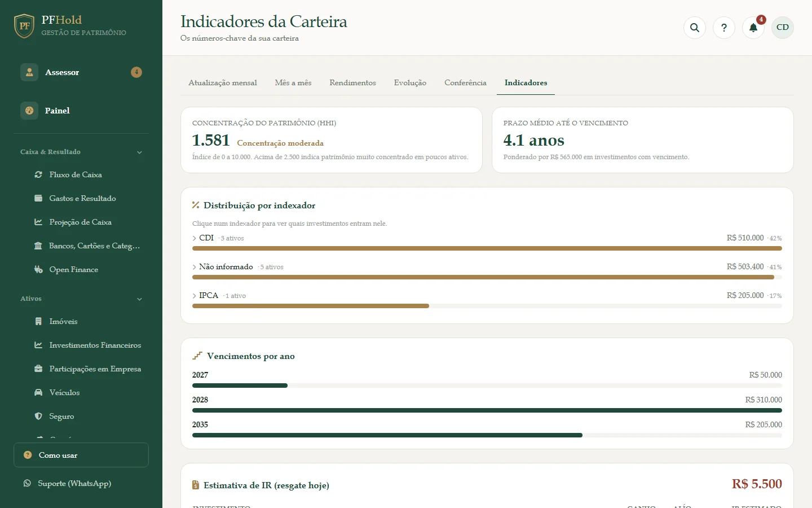
Task: Select the Indicadores tab
Action: point(526,83)
